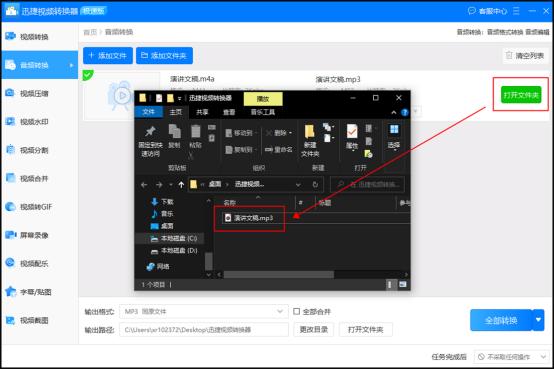
Task: Click the 重命名 ribbon command
Action: click(279, 149)
